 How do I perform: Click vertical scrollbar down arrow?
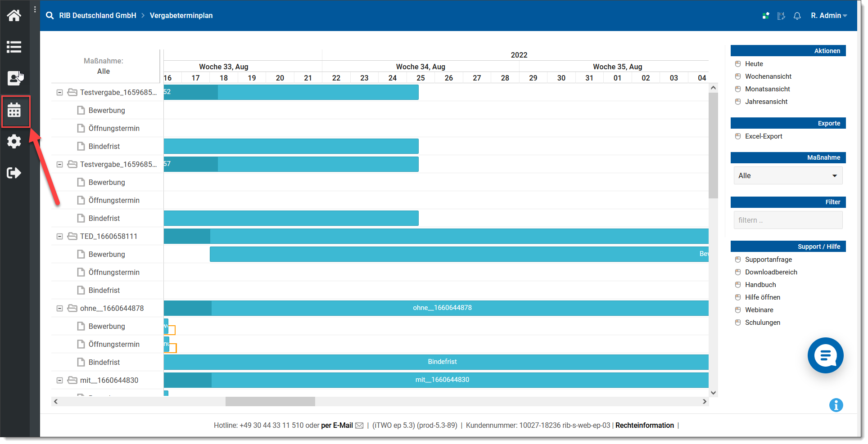713,393
